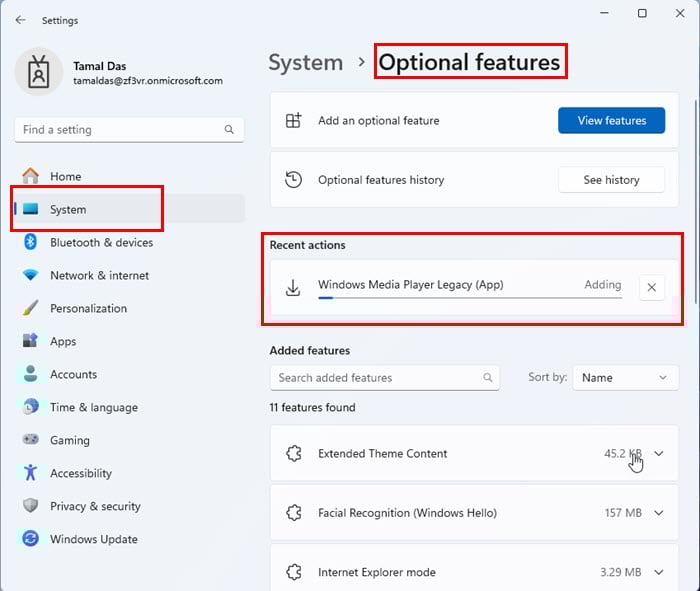Expand Facial Recognition (Windows Hello) details
Viewport: 700px width, 591px height.
pyautogui.click(x=659, y=513)
